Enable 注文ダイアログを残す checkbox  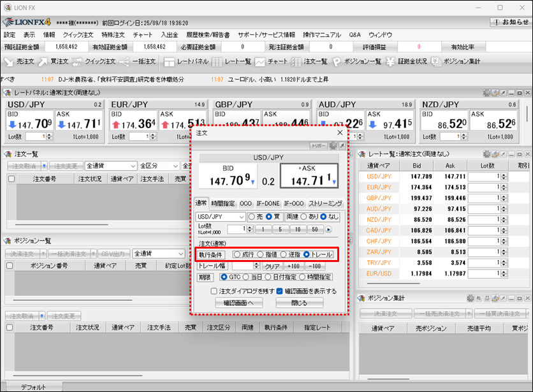click(x=214, y=291)
